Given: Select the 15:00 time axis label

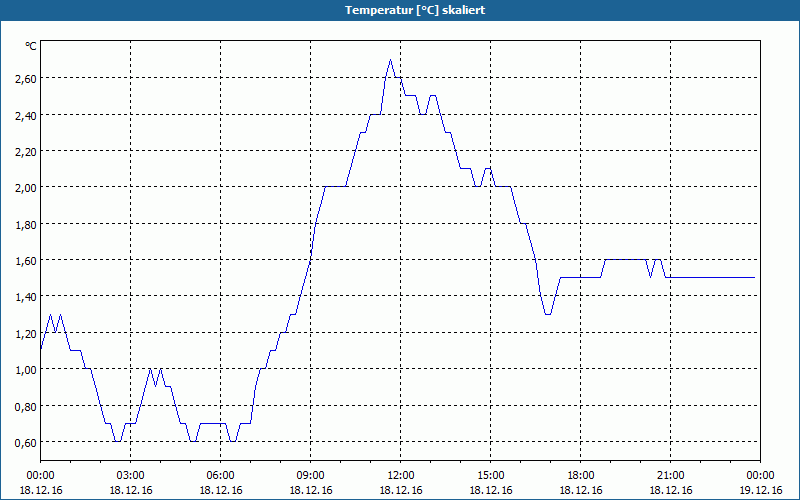Looking at the screenshot, I should coord(491,476).
